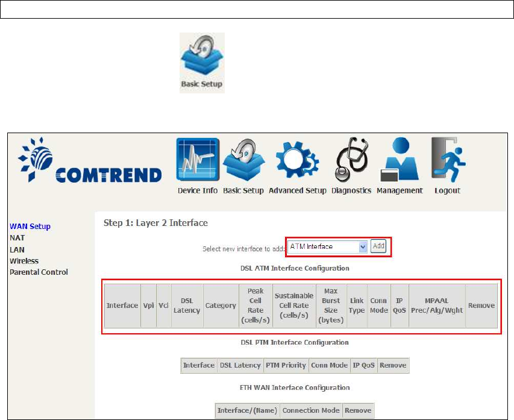The height and width of the screenshot is (420, 514).
Task: Click the MPAAL Prec/Alg/Wght column header
Action: click(x=437, y=306)
